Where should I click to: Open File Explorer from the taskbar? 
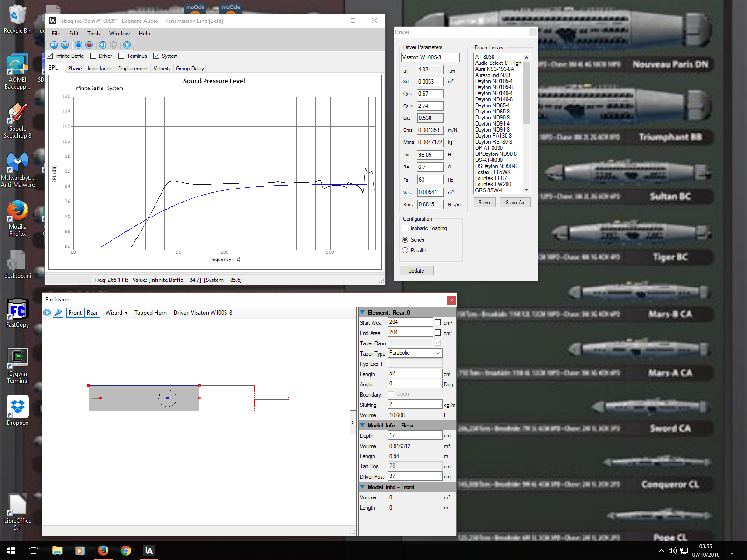[57, 551]
